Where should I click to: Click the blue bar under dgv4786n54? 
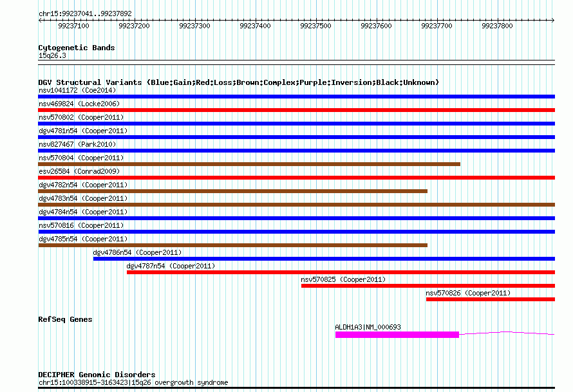(324, 259)
